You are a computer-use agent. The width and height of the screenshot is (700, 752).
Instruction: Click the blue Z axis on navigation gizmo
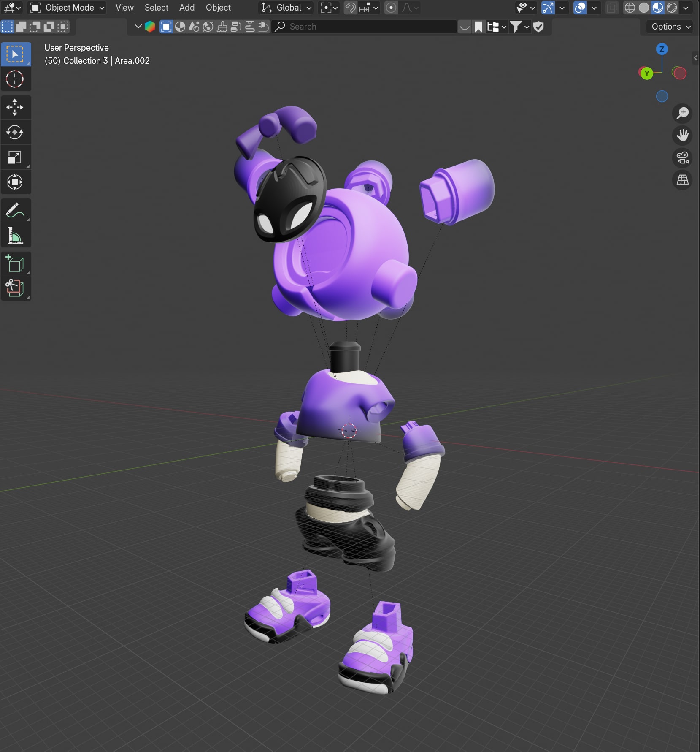[662, 49]
